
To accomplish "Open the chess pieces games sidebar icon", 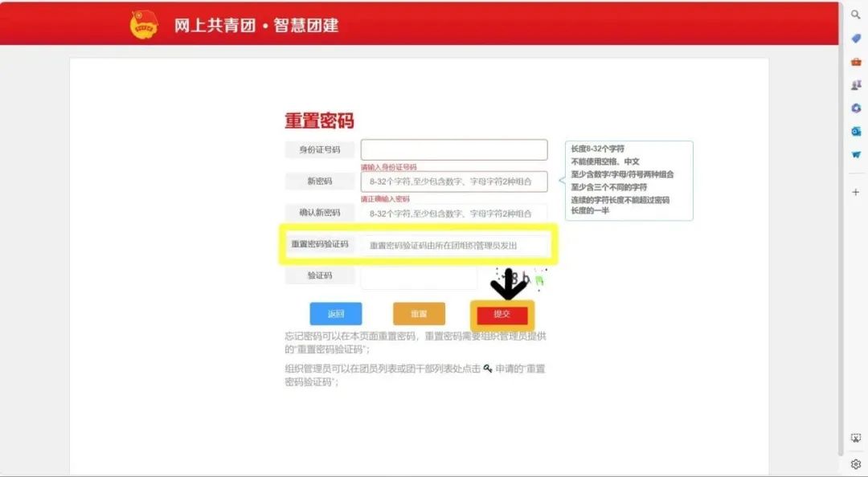I will (x=856, y=84).
